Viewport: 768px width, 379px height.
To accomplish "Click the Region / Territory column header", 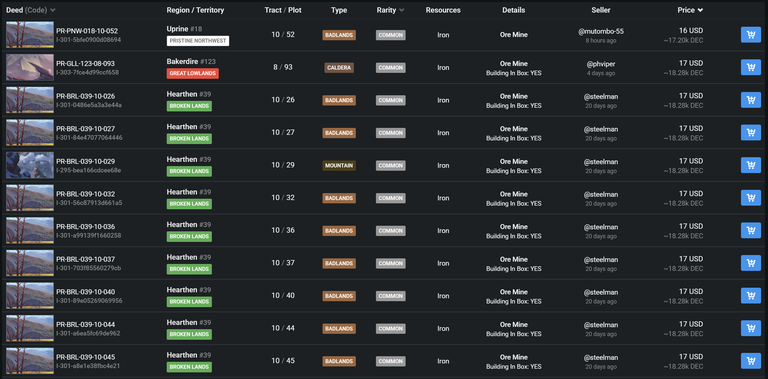I will point(195,10).
